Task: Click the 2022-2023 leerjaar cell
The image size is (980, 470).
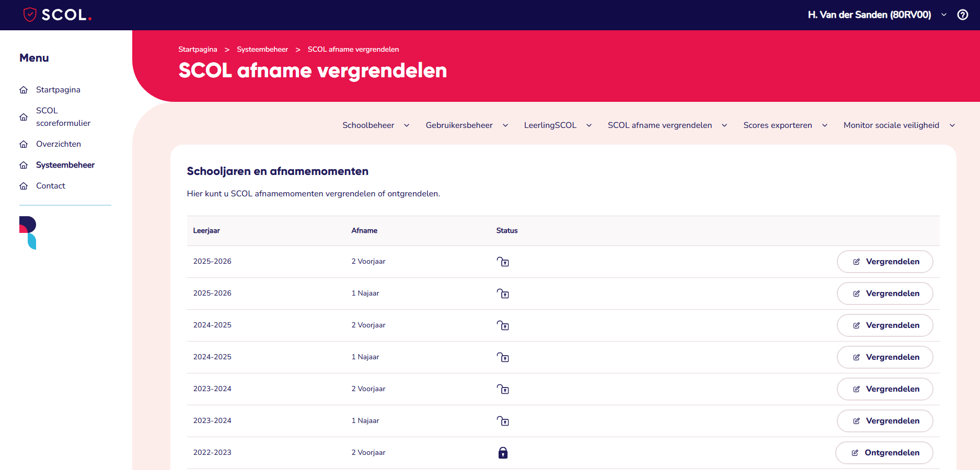Action: click(212, 452)
